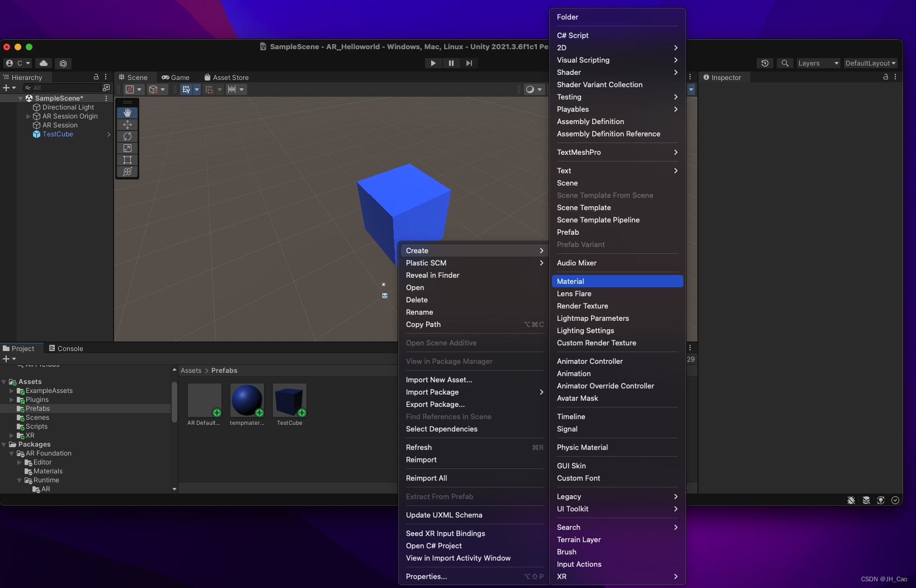Viewport: 916px width, 588px height.
Task: Open the Hierarchy search by type icon
Action: (x=106, y=88)
